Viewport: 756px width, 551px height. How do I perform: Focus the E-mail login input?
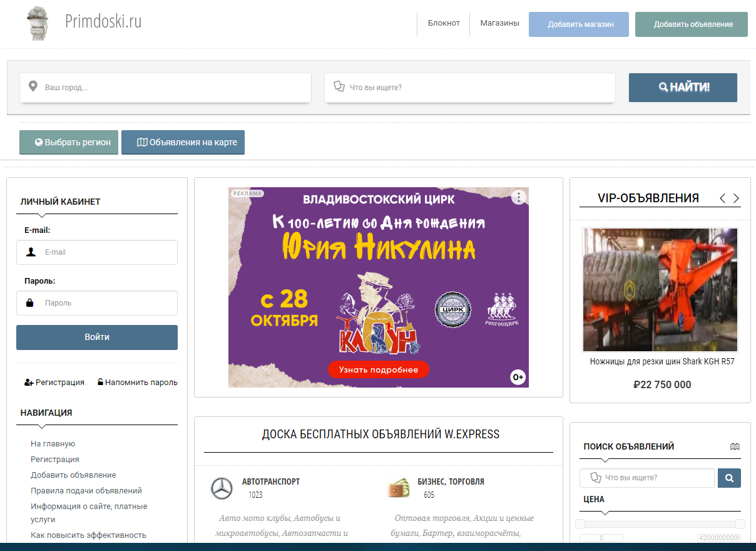97,252
